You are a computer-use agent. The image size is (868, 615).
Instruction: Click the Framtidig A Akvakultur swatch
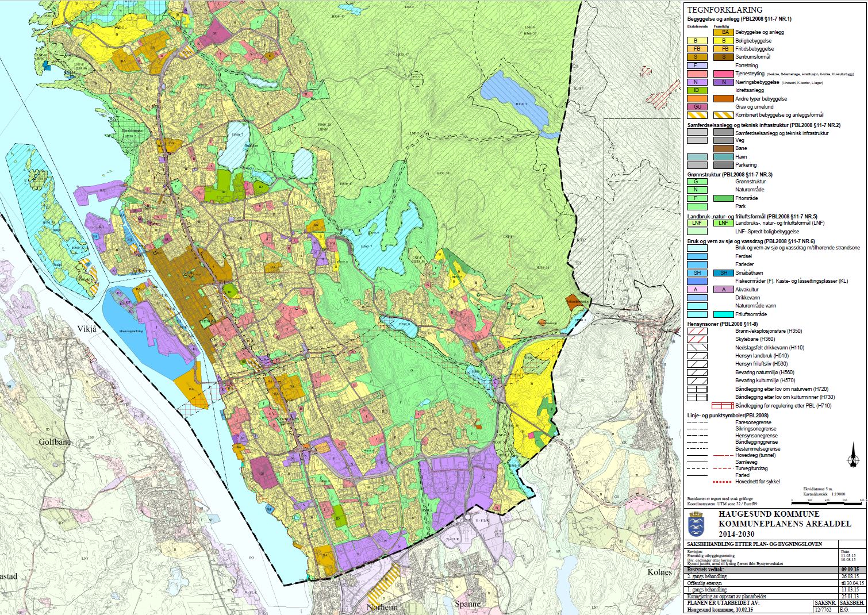coord(723,290)
